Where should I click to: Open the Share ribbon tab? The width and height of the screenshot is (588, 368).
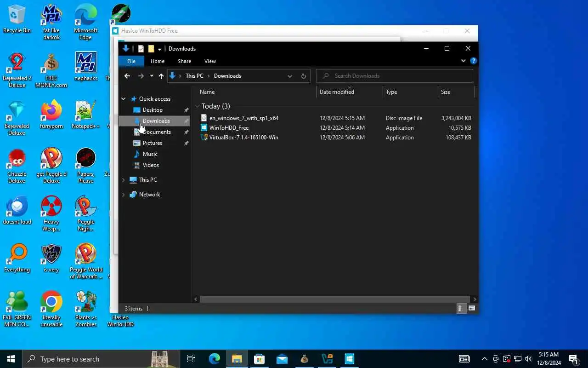[x=184, y=61]
